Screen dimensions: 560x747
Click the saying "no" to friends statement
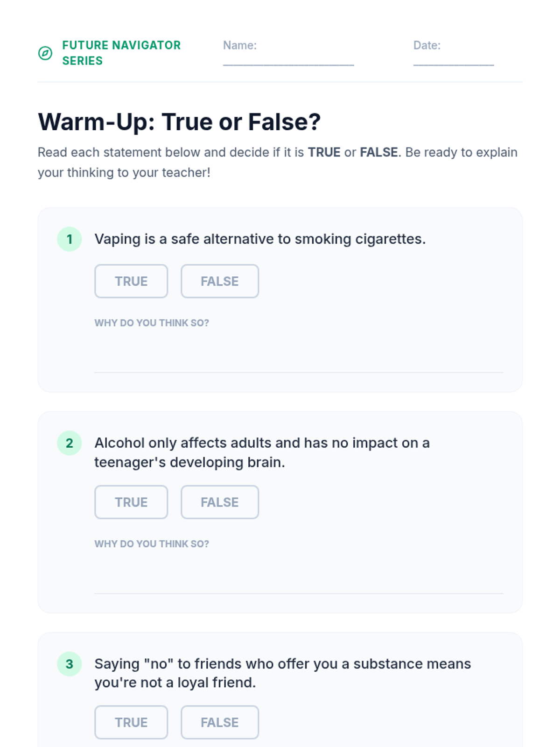[282, 673]
